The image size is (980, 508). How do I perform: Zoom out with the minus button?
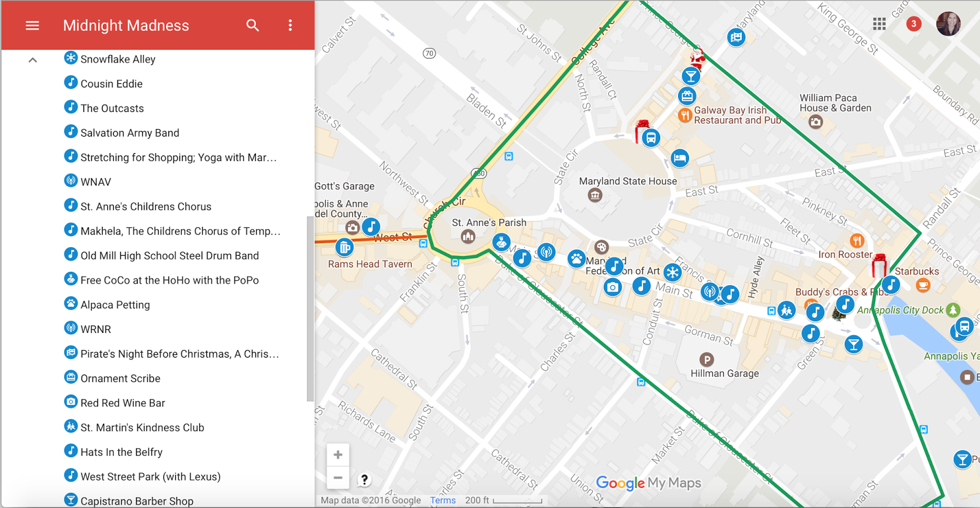tap(338, 477)
